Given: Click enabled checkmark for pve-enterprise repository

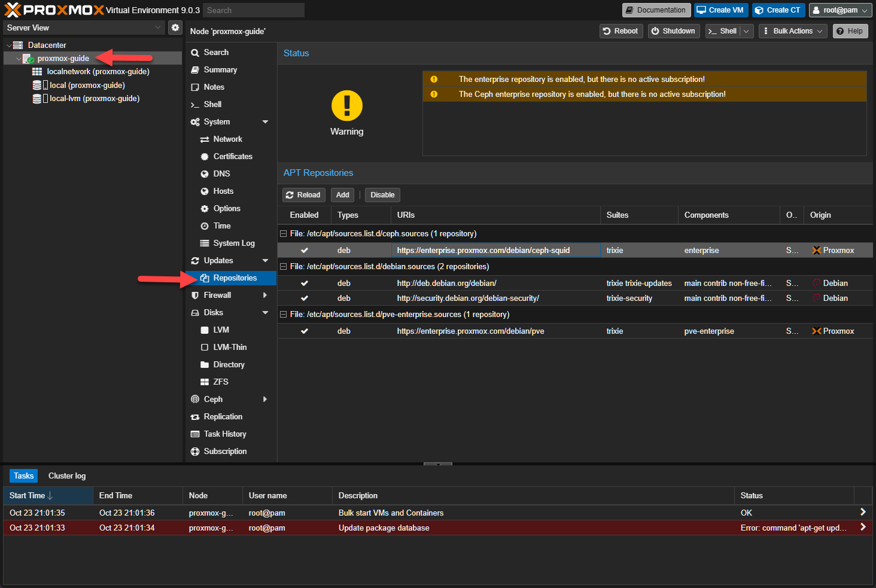Looking at the screenshot, I should [x=305, y=331].
